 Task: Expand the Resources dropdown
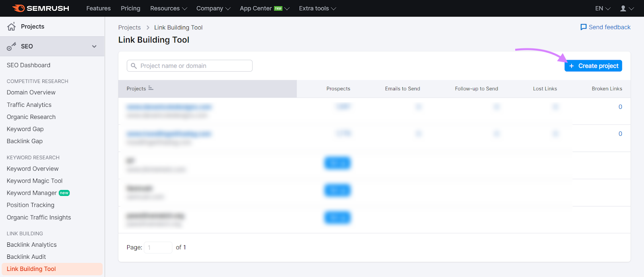pos(169,8)
